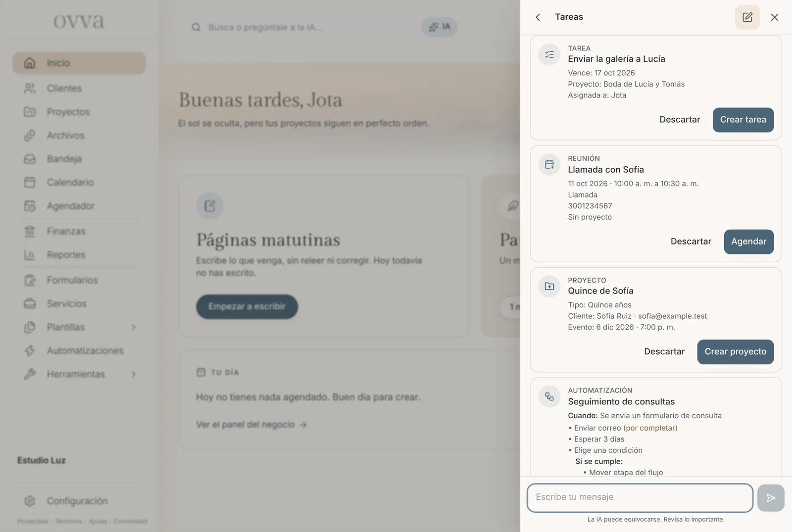Open Inicio in the sidebar
Screen dimensions: 792x532
[x=79, y=63]
